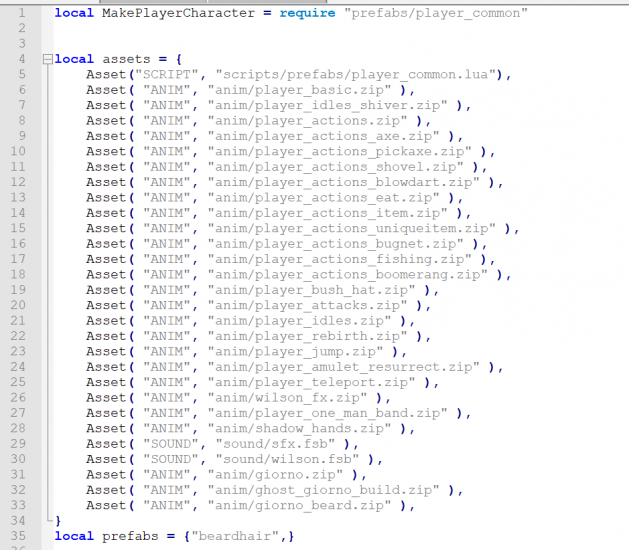Click the word MakePlayerCharacter
629x550 pixels.
click(178, 13)
